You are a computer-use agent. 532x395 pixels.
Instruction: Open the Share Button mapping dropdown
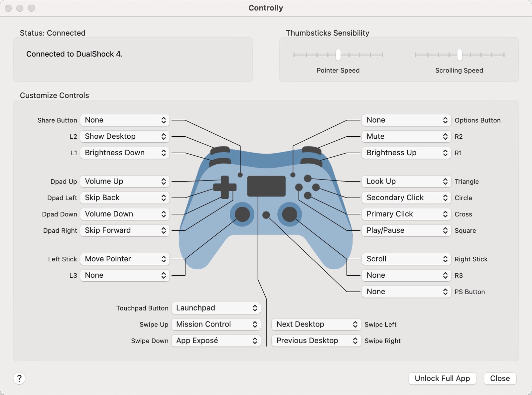pos(125,120)
